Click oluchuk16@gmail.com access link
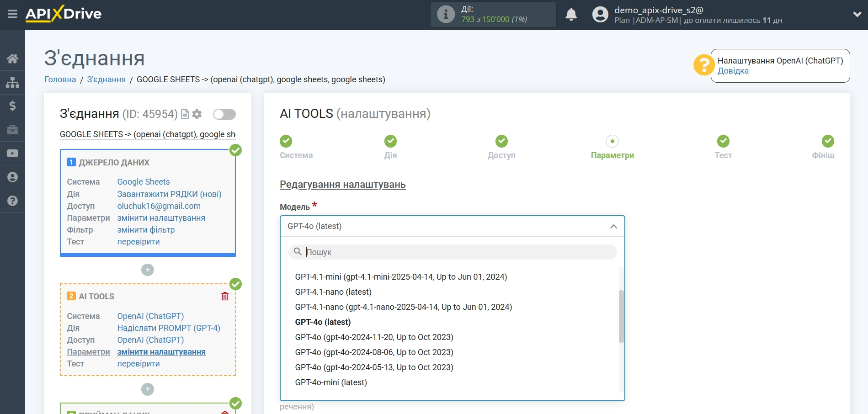This screenshot has width=868, height=414. click(x=159, y=206)
